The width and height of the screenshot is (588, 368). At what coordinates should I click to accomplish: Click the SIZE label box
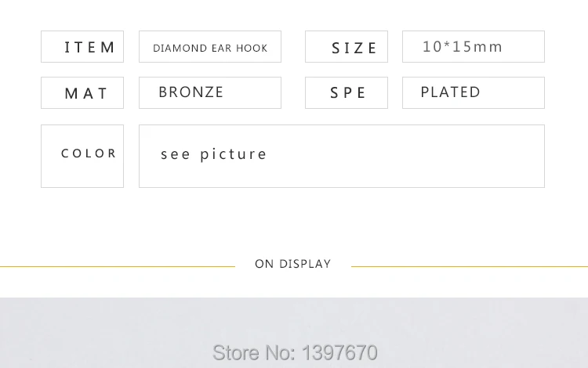click(x=347, y=47)
